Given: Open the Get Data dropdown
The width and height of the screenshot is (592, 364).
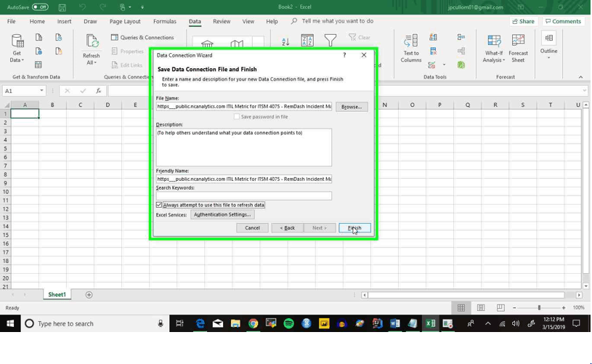Looking at the screenshot, I should [17, 49].
